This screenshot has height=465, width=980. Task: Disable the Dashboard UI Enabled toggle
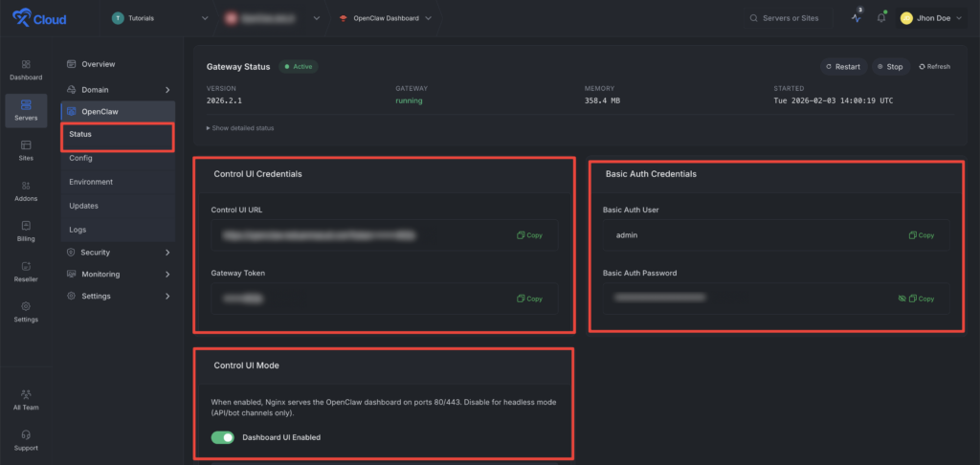[x=223, y=437]
